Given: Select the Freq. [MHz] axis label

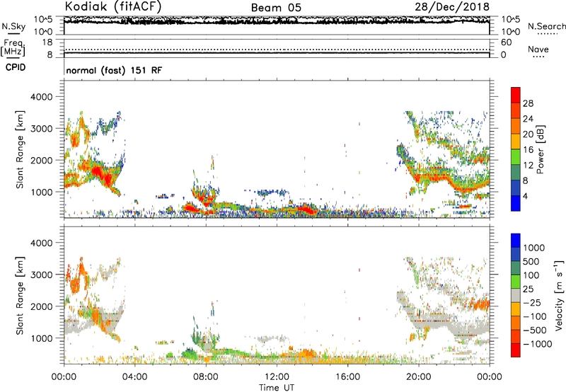Looking at the screenshot, I should pyautogui.click(x=13, y=48).
